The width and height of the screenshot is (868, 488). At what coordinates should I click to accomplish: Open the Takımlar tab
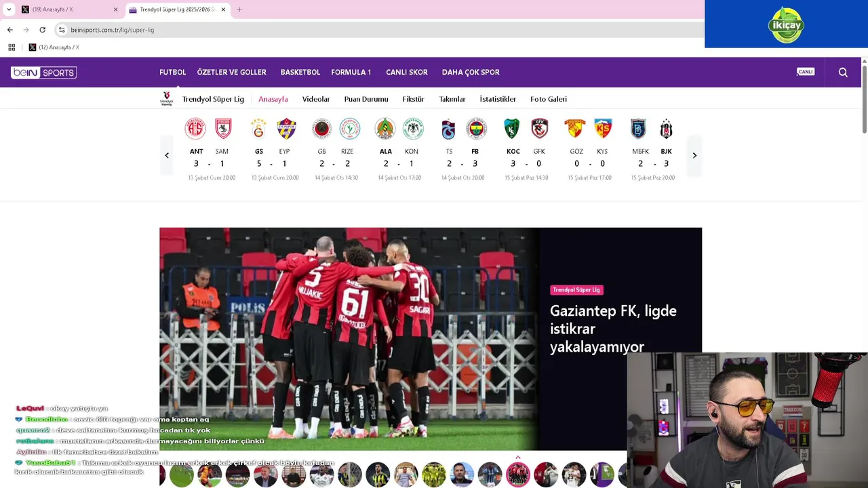(452, 99)
